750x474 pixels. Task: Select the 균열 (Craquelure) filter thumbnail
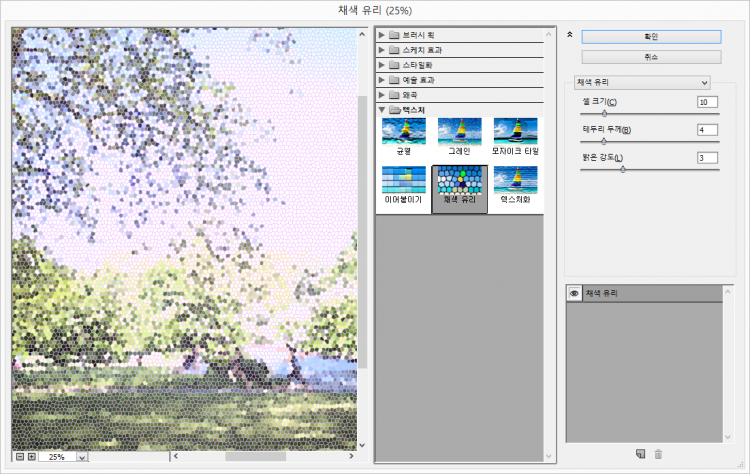[403, 133]
